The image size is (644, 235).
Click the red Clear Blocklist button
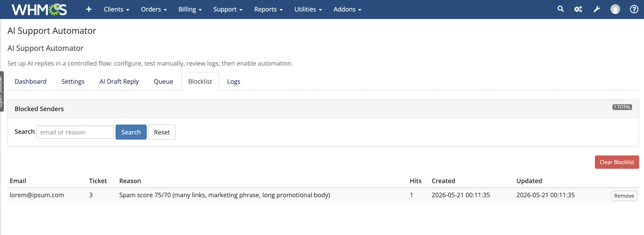tap(617, 162)
